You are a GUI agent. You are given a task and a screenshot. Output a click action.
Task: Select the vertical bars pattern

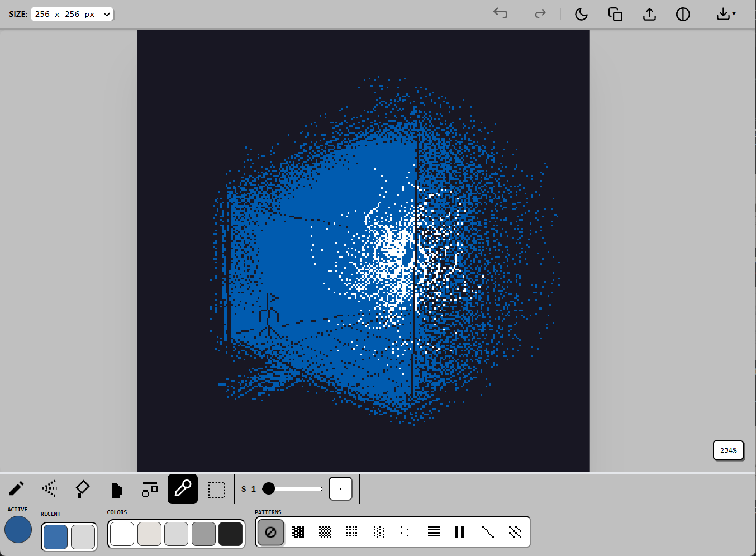[459, 532]
